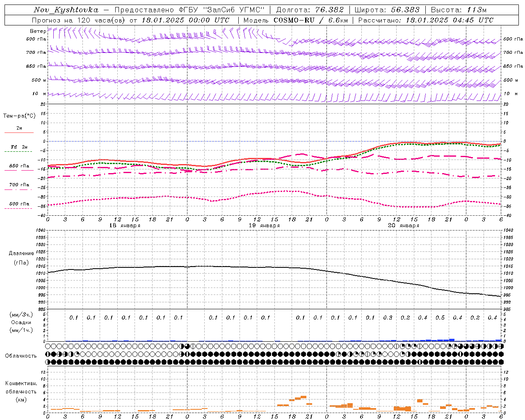Image resolution: width=525 pixels, height=420 pixels.
Task: Click '700 гПа' entry in temperature legend
Action: 19,185
